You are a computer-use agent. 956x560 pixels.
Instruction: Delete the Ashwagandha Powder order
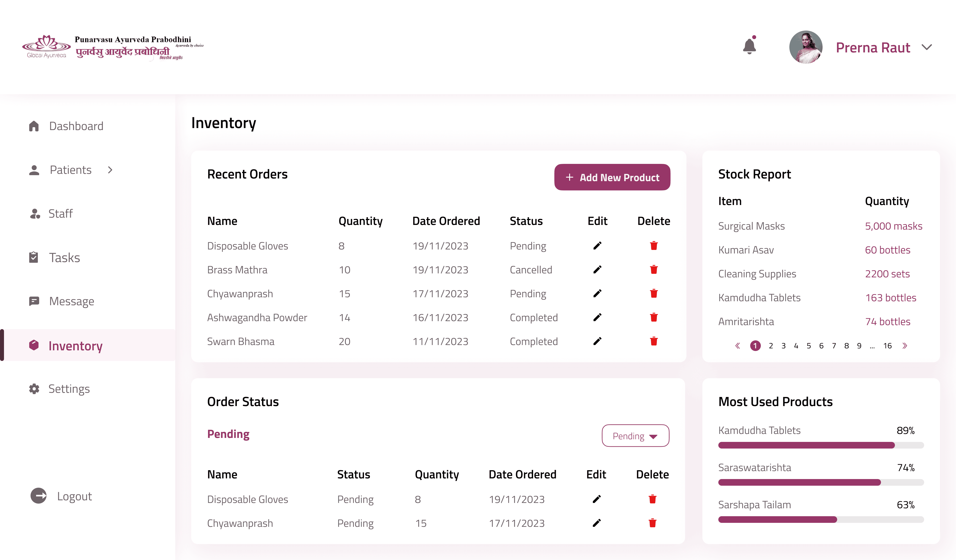coord(654,317)
